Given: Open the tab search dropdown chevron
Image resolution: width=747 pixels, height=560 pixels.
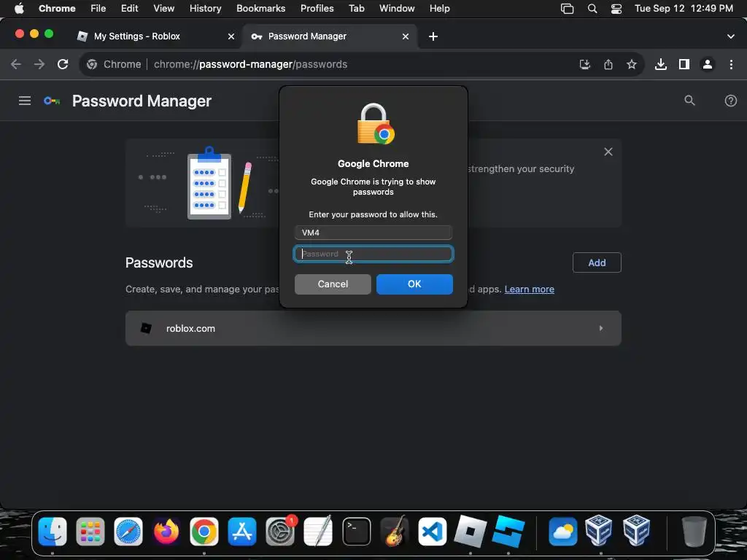Looking at the screenshot, I should (730, 36).
